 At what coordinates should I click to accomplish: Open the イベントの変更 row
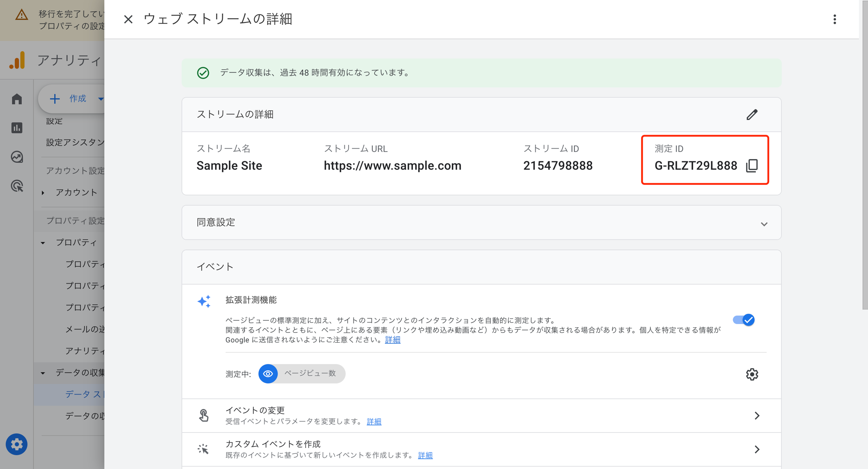(x=481, y=416)
